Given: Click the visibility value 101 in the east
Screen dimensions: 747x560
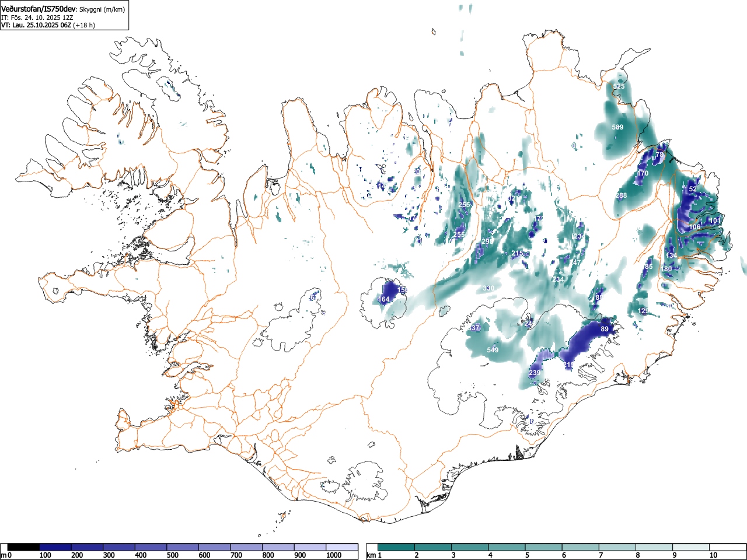Looking at the screenshot, I should [x=715, y=220].
